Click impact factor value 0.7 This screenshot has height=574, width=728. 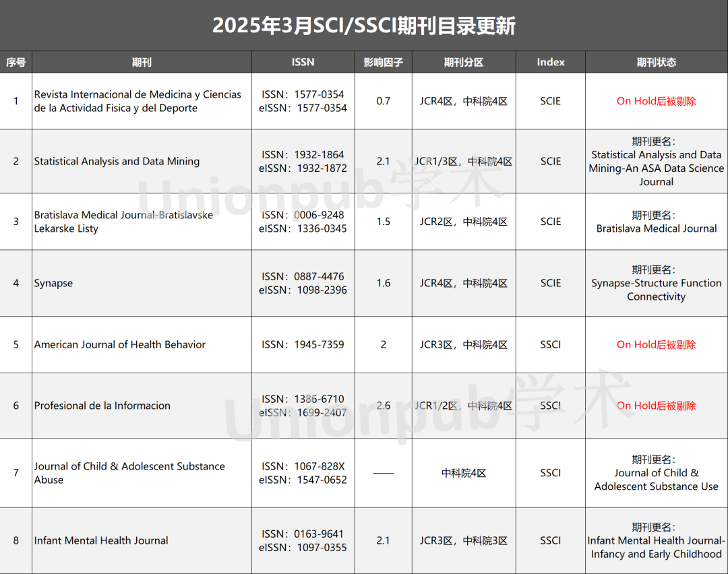pos(383,101)
